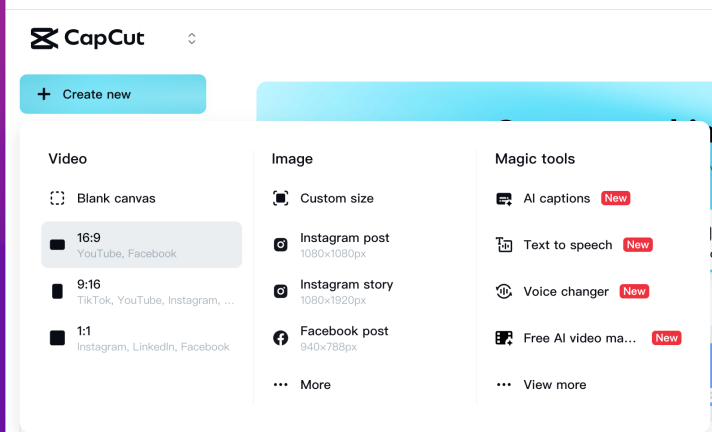Click the Text to speech label

(x=567, y=245)
